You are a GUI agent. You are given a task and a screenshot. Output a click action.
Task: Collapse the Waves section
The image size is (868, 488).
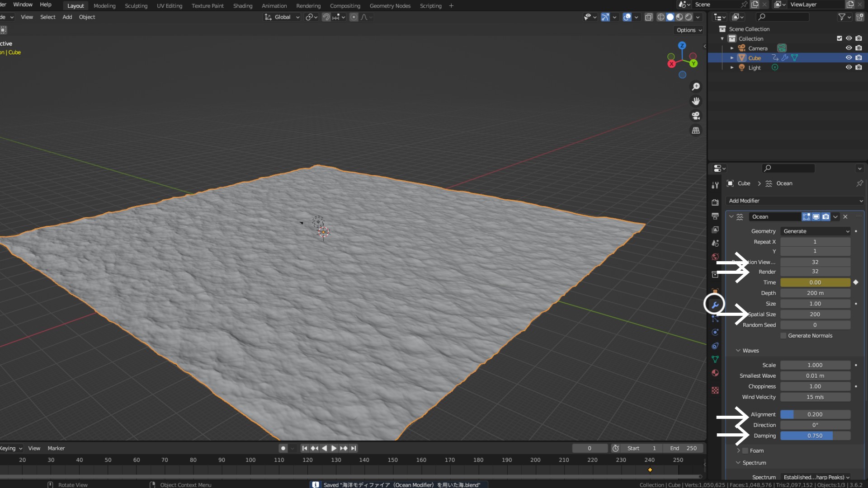(738, 351)
